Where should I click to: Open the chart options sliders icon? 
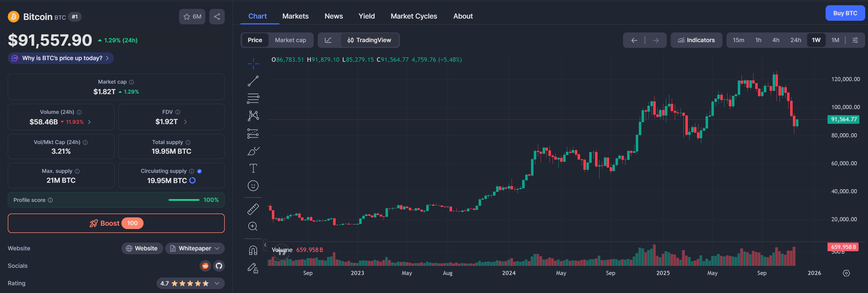tap(855, 40)
